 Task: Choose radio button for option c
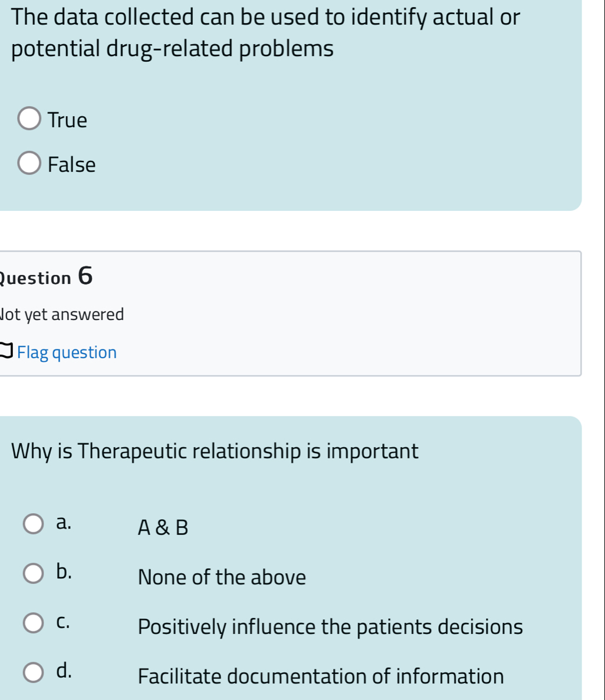pyautogui.click(x=34, y=622)
